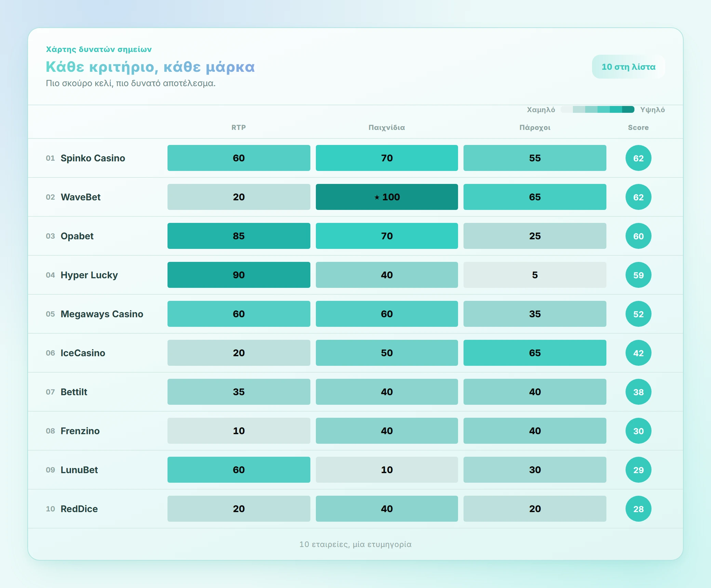Click Opabet's score circle 60
The width and height of the screenshot is (711, 588).
point(638,236)
